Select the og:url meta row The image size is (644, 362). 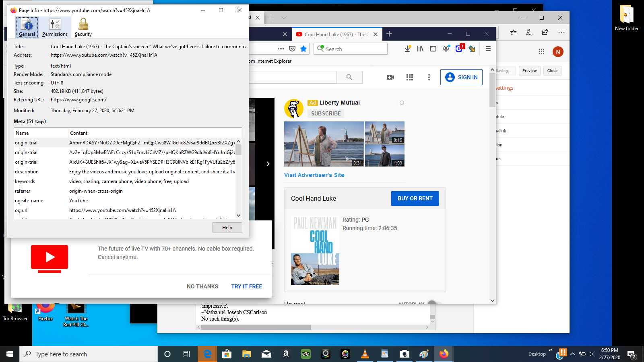[125, 210]
